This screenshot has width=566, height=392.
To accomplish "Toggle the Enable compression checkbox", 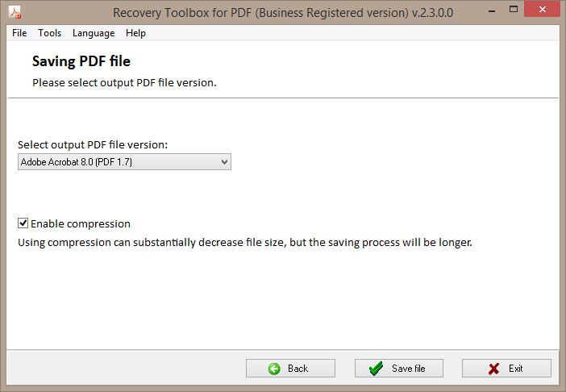I will click(23, 223).
